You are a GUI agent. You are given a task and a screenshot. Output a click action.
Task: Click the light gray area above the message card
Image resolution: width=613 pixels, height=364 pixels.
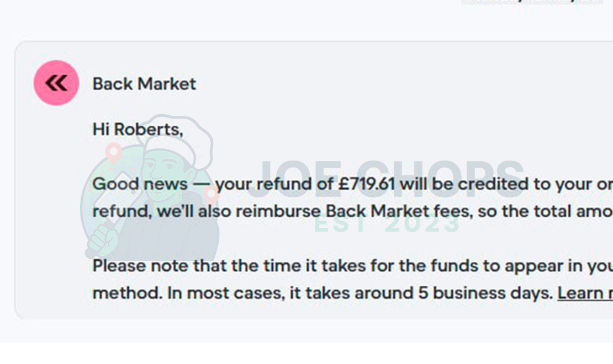tap(306, 19)
